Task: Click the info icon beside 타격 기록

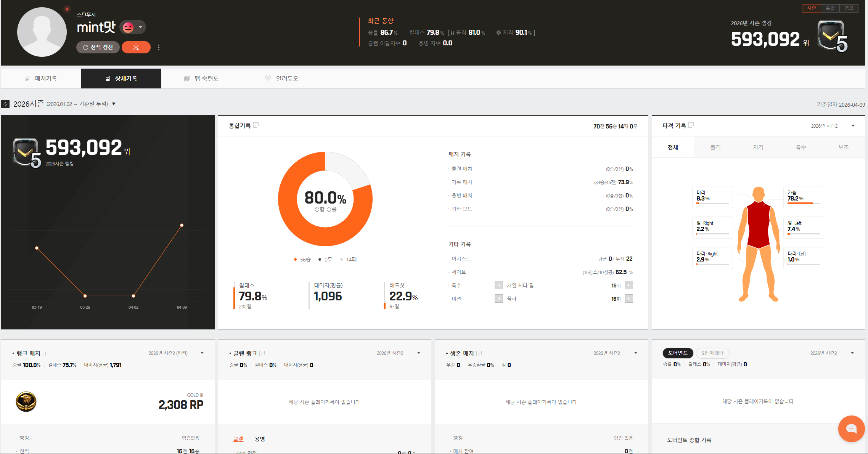Action: (x=691, y=125)
